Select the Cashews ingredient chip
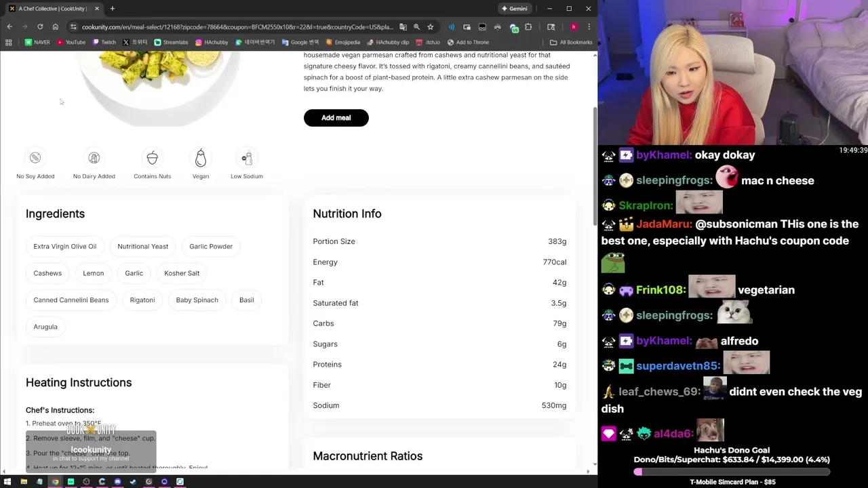The image size is (868, 488). click(x=47, y=273)
